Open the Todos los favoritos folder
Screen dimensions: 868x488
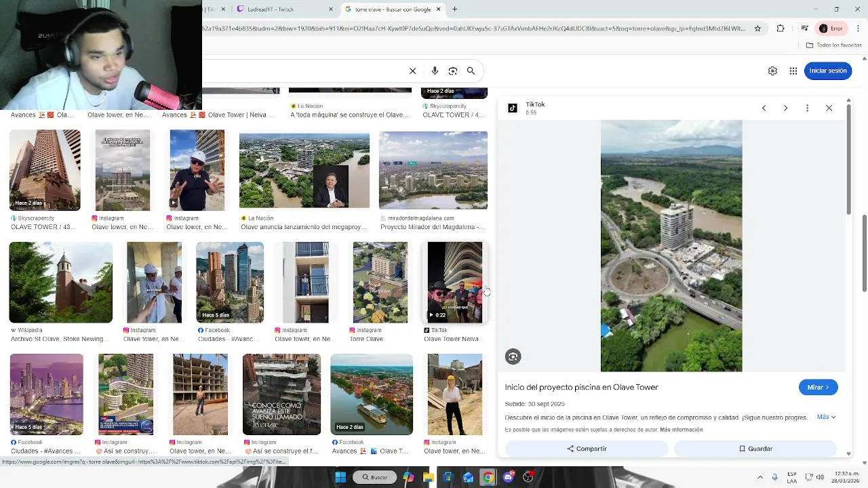pyautogui.click(x=833, y=45)
